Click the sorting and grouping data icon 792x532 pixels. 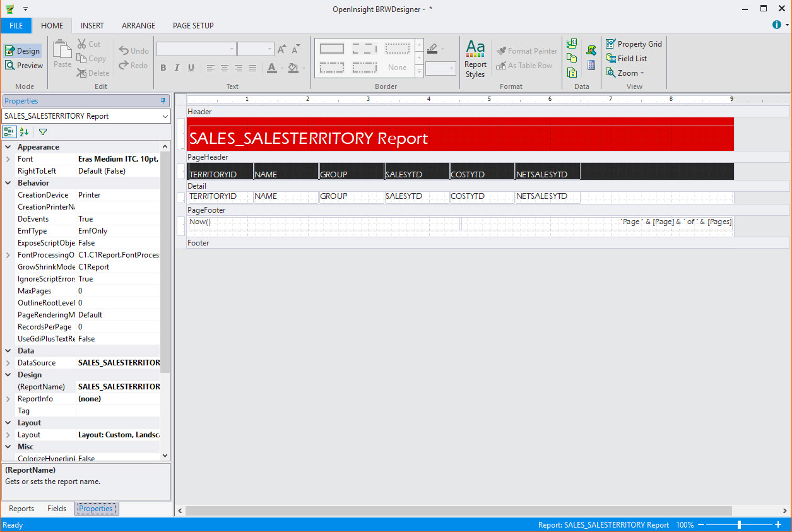click(x=572, y=44)
